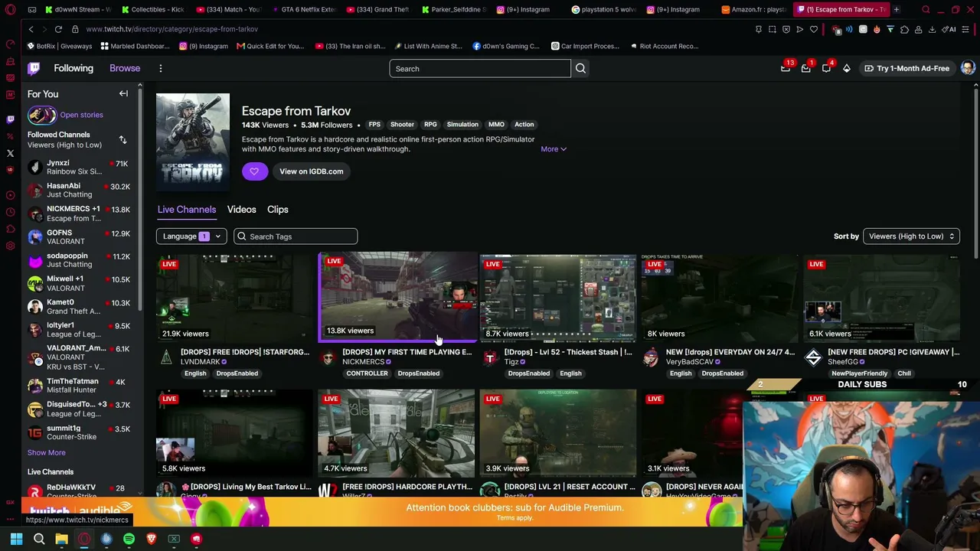Select the Action tag
The image size is (980, 551).
tap(524, 125)
